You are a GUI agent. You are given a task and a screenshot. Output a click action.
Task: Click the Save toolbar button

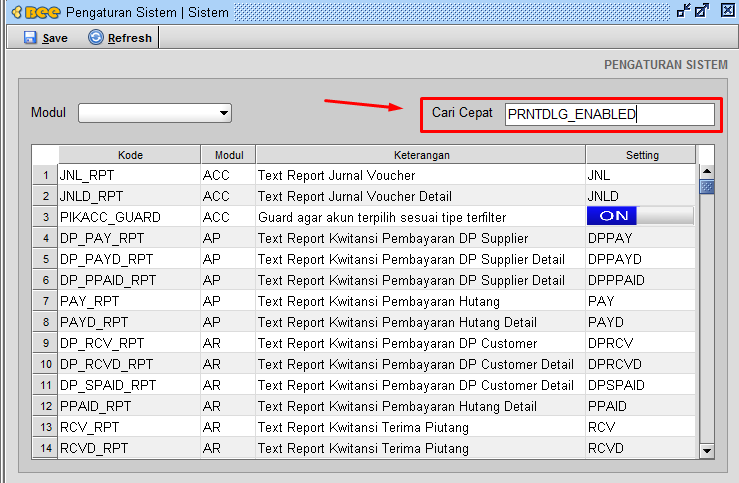[45, 38]
